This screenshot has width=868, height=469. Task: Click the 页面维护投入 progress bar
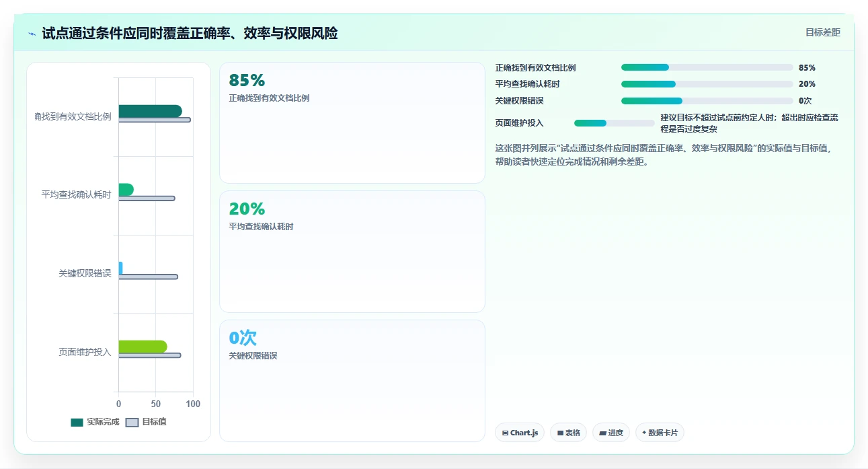[x=615, y=123]
